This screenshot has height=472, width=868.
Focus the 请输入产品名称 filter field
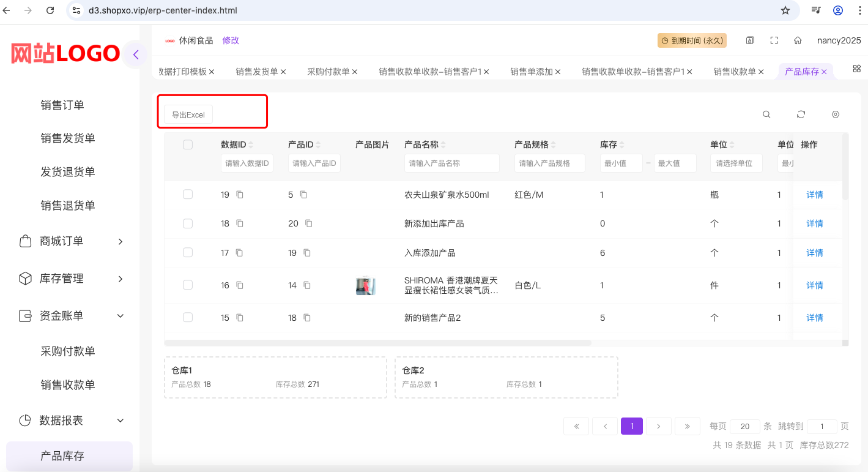click(452, 163)
